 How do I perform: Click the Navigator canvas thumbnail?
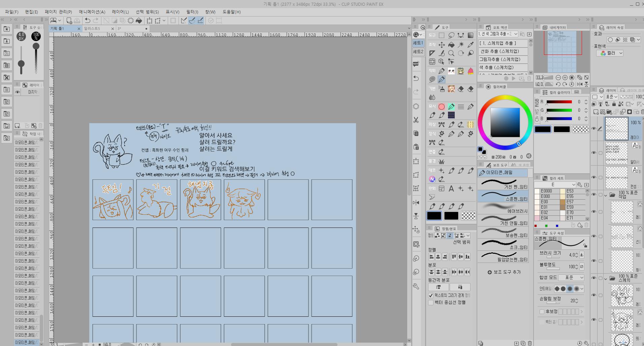[562, 51]
